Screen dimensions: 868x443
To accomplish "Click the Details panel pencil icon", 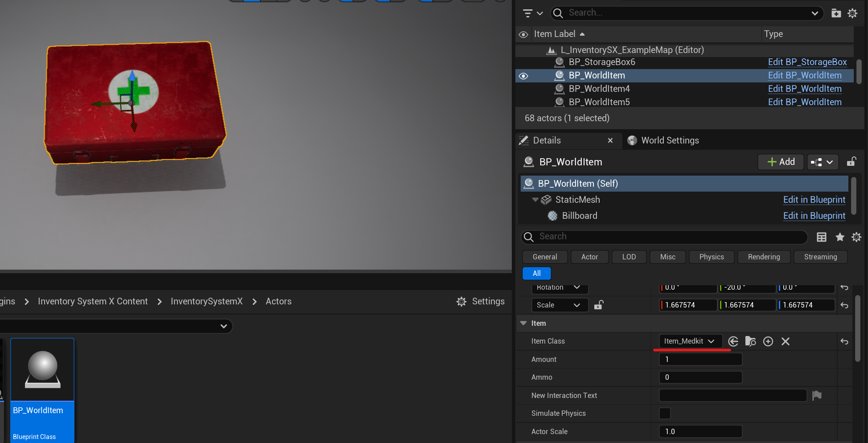I will tap(524, 140).
